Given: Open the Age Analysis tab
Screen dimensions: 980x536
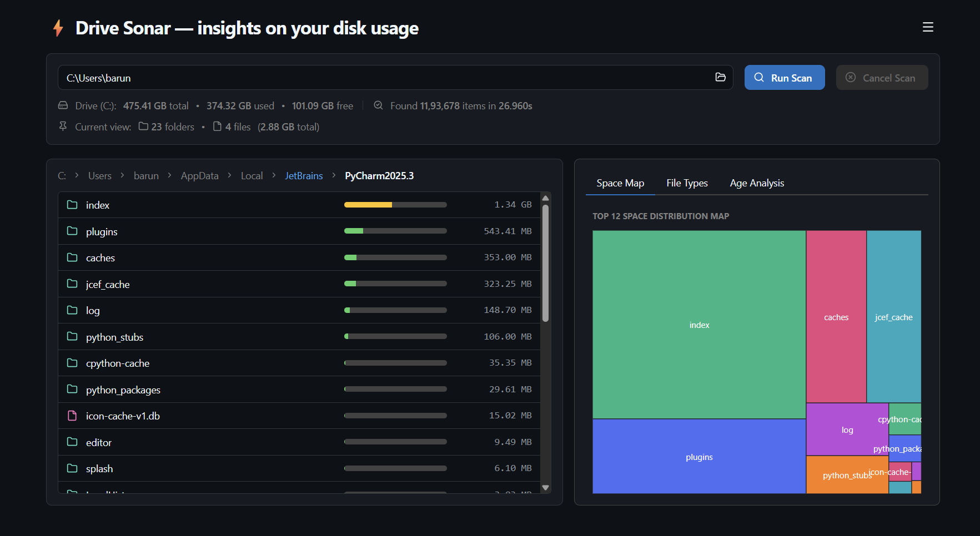Looking at the screenshot, I should [x=757, y=183].
